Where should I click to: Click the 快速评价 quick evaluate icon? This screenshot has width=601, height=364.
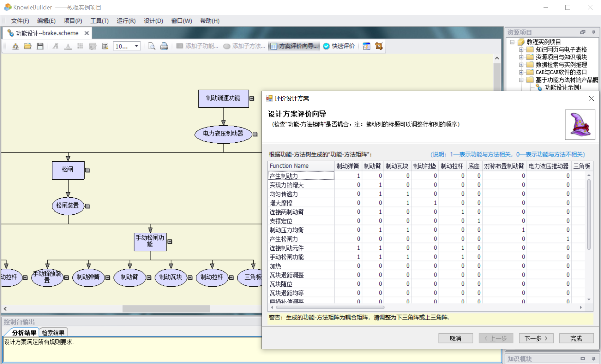(x=339, y=46)
